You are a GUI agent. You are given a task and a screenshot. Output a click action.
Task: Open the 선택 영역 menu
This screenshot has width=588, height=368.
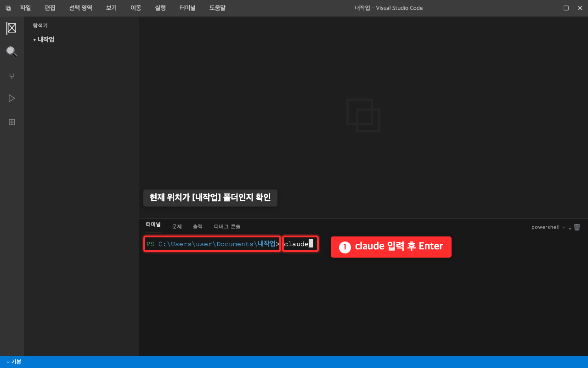80,8
